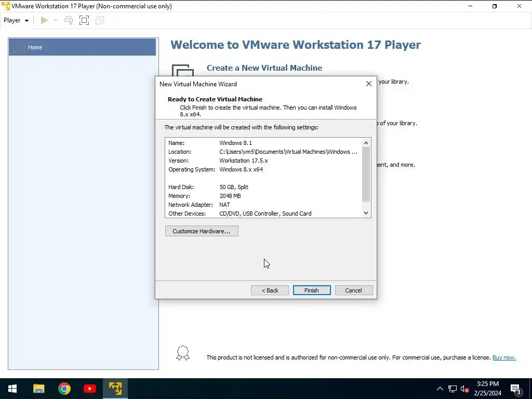Restore down the VMware Player window
Viewport: 532px width, 399px height.
pos(495,6)
